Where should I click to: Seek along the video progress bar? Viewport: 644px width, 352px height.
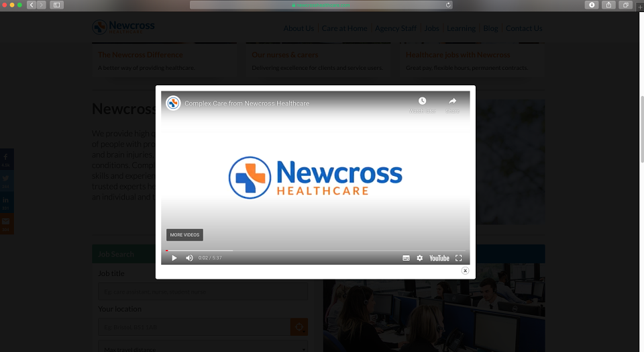point(315,251)
